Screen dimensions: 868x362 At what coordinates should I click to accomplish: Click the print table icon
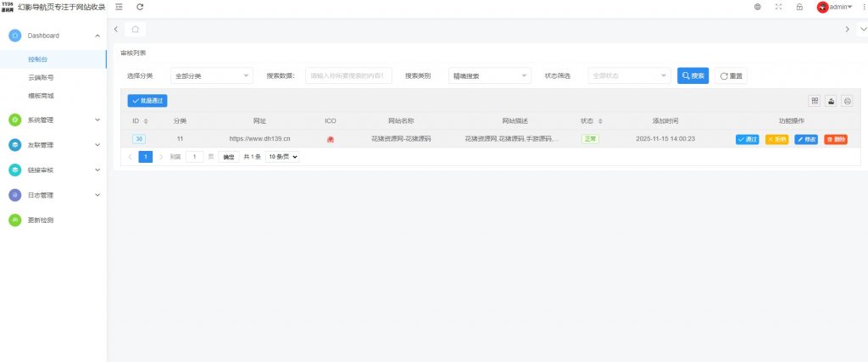(847, 101)
